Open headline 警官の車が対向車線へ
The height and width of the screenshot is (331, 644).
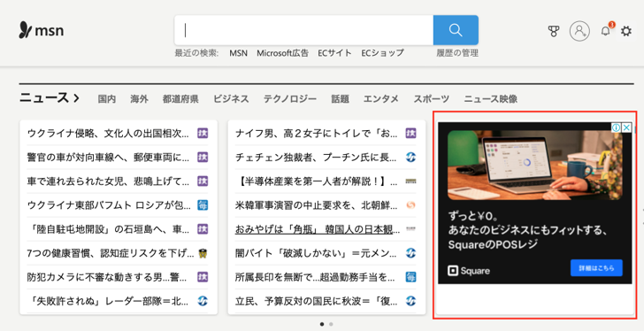pyautogui.click(x=109, y=158)
